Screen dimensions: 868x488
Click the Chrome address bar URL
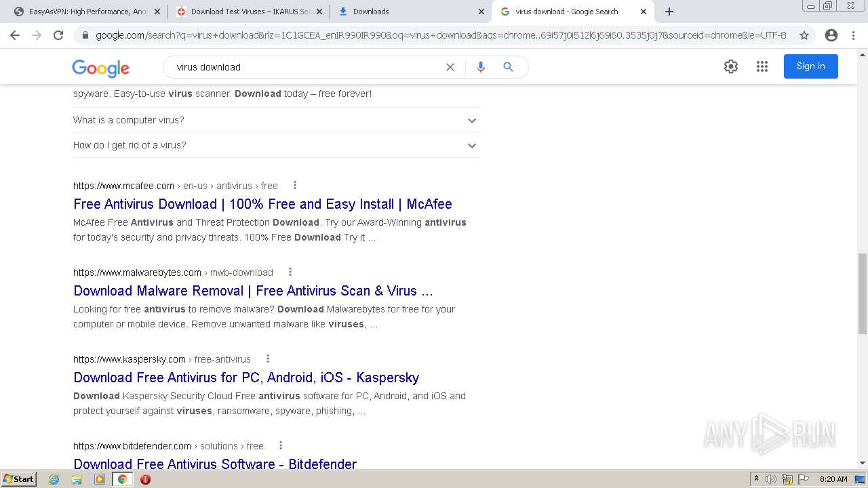(441, 35)
